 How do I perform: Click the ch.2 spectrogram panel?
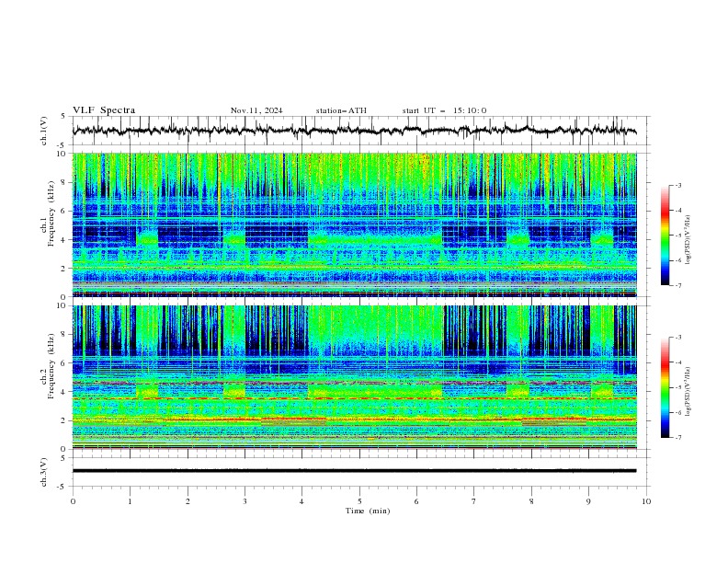click(355, 377)
